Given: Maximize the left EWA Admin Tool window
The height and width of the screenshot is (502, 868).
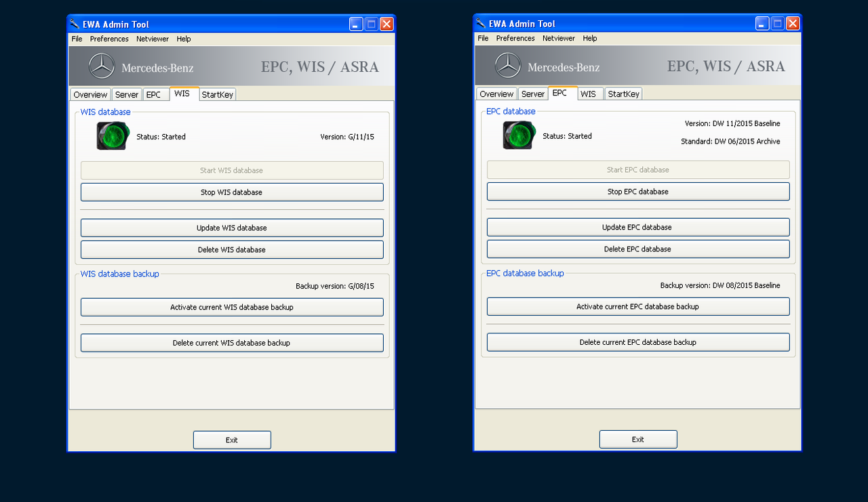Looking at the screenshot, I should tap(372, 24).
